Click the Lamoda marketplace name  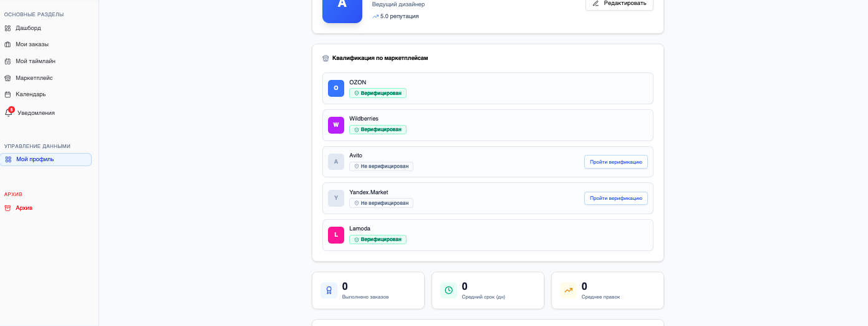coord(360,229)
